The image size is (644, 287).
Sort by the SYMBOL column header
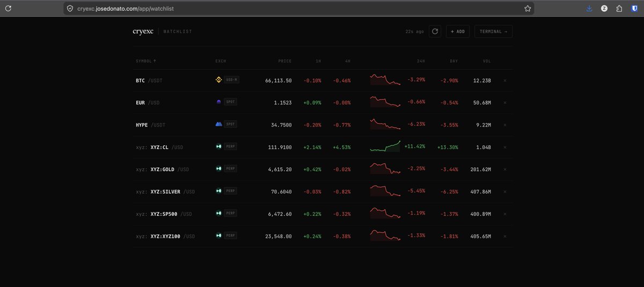(147, 61)
